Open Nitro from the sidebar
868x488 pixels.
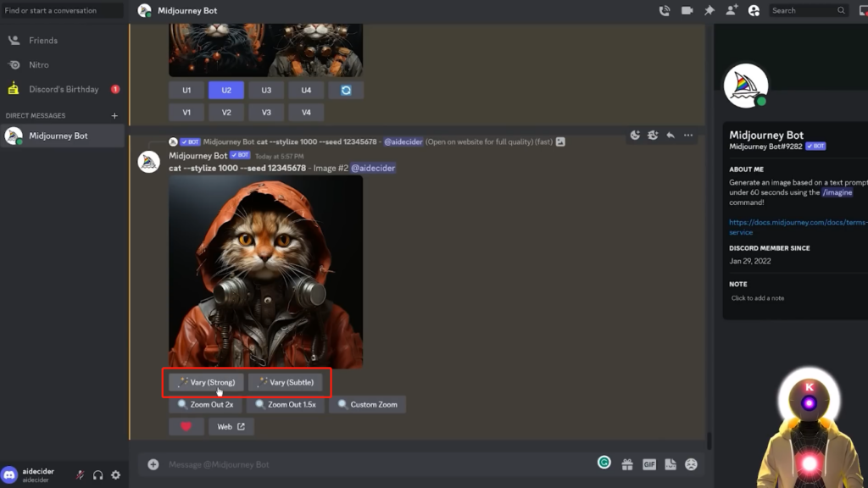(39, 64)
